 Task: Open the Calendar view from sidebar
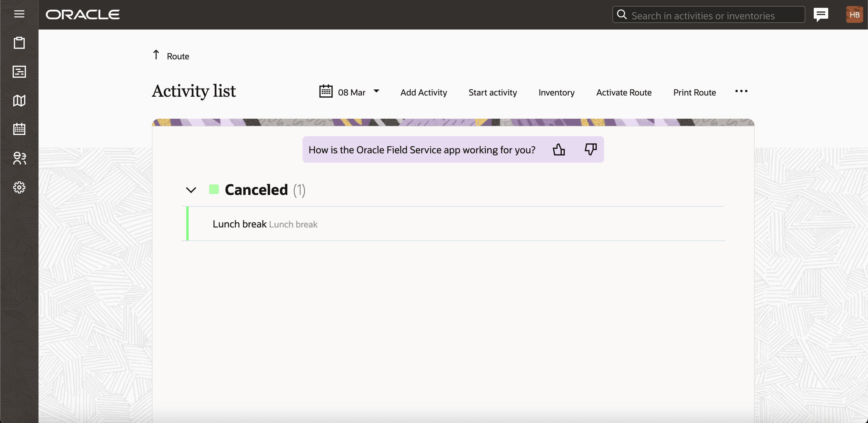[19, 129]
